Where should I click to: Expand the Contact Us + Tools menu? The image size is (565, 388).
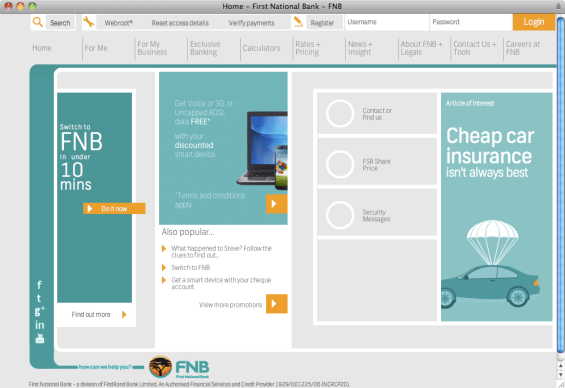pyautogui.click(x=475, y=48)
